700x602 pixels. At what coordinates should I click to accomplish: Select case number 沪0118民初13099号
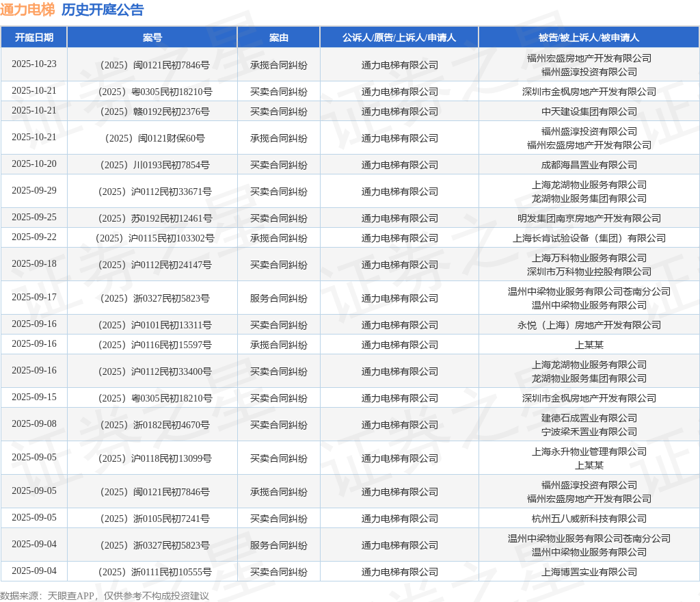155,458
